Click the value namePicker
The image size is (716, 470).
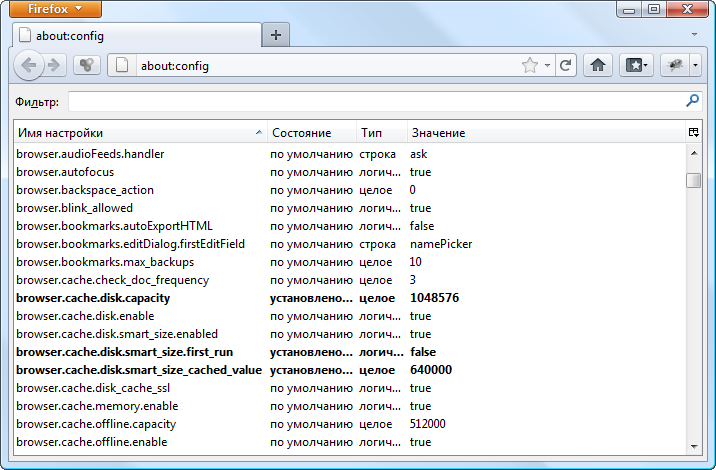coord(441,244)
